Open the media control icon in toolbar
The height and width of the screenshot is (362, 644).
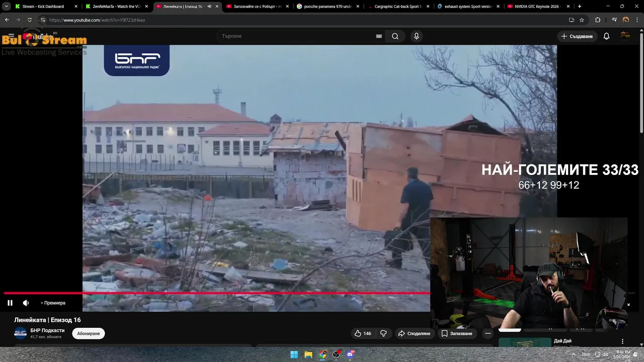[x=614, y=20]
